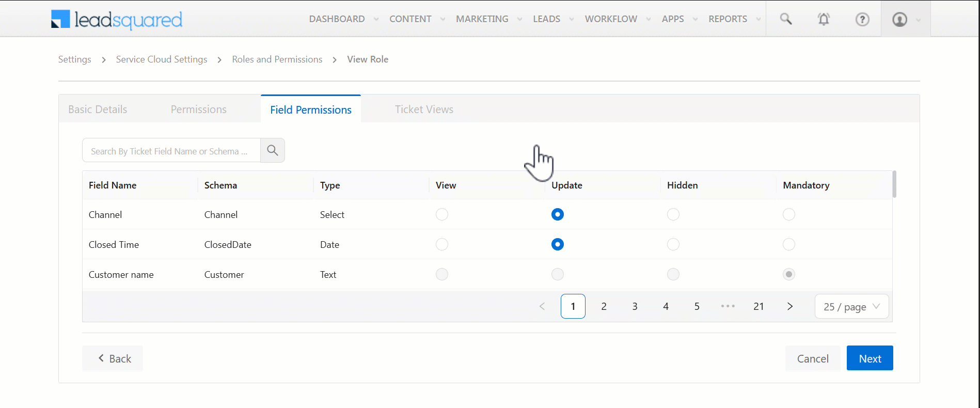Click the LeadSquared logo

[117, 20]
